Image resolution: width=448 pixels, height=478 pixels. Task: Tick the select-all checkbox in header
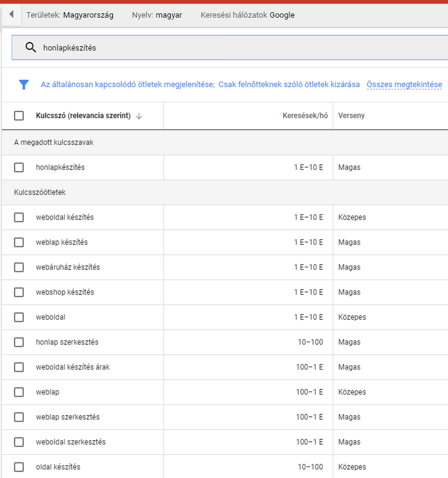coord(19,116)
